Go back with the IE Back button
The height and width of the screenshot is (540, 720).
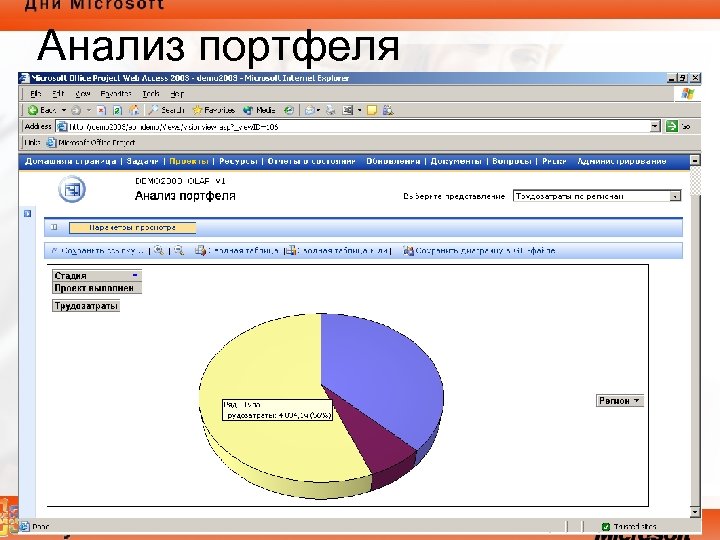(42, 110)
